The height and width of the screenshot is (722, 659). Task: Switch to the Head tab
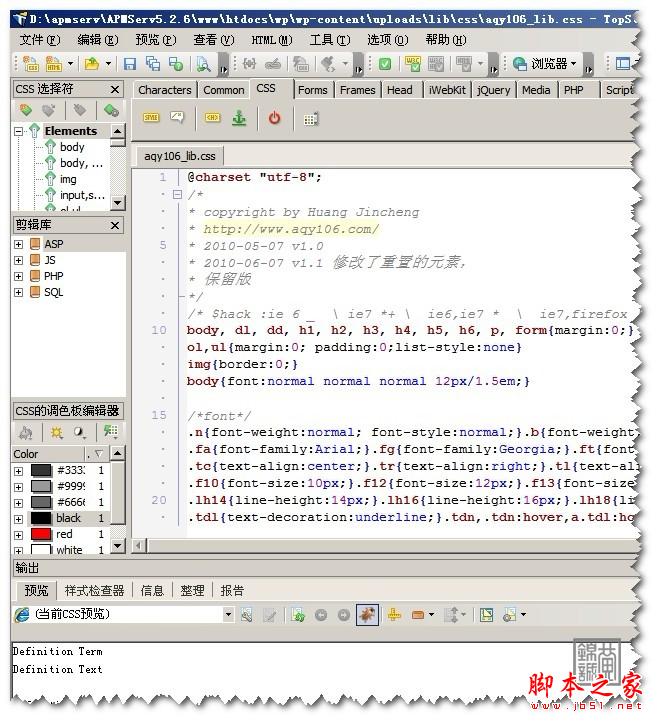[x=400, y=90]
